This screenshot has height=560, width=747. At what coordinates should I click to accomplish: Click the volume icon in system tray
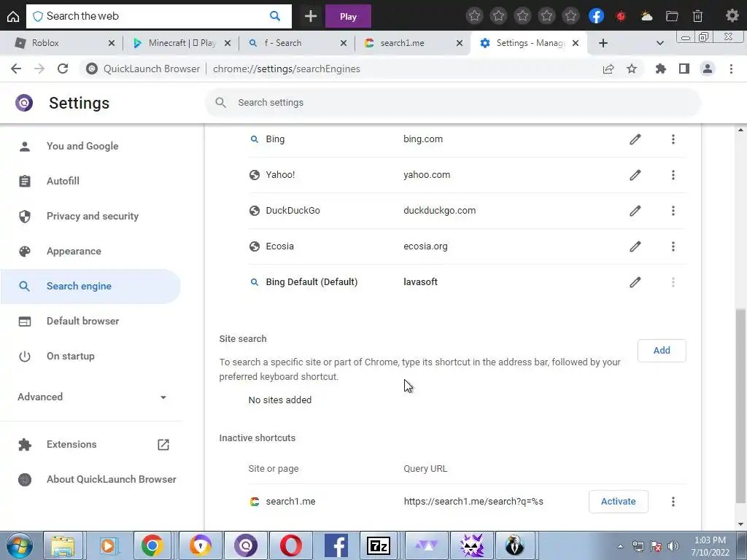(673, 546)
